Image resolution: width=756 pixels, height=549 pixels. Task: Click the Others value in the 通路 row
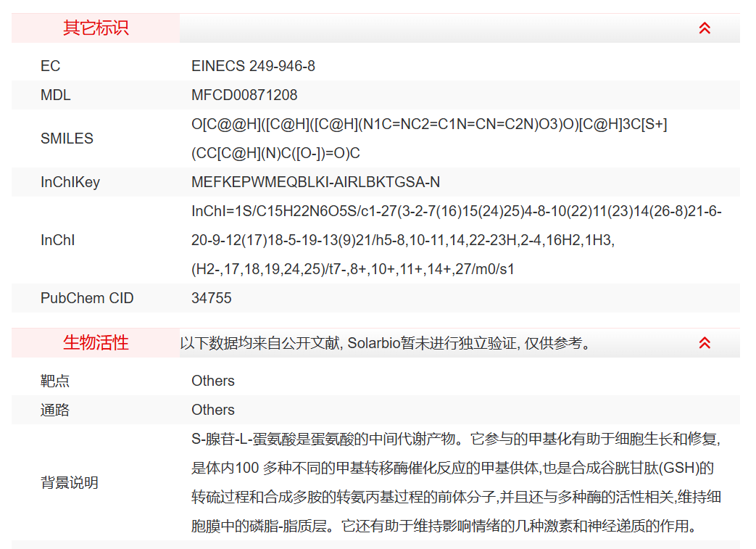pos(213,410)
